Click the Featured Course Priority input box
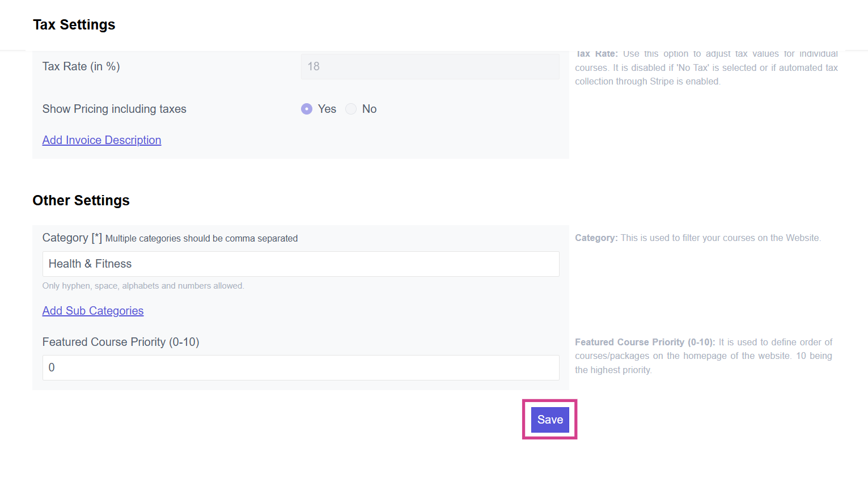This screenshot has height=499, width=868. [x=300, y=367]
